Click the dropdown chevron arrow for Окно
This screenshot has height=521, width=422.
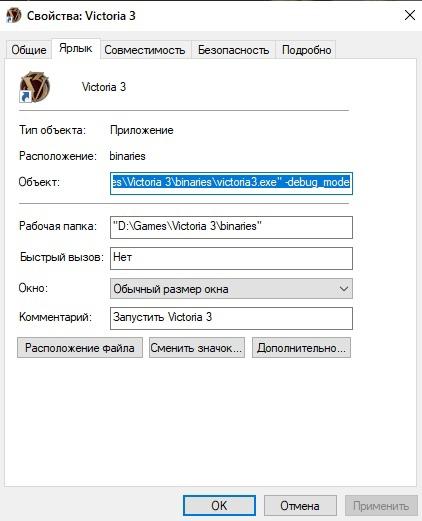(x=344, y=289)
